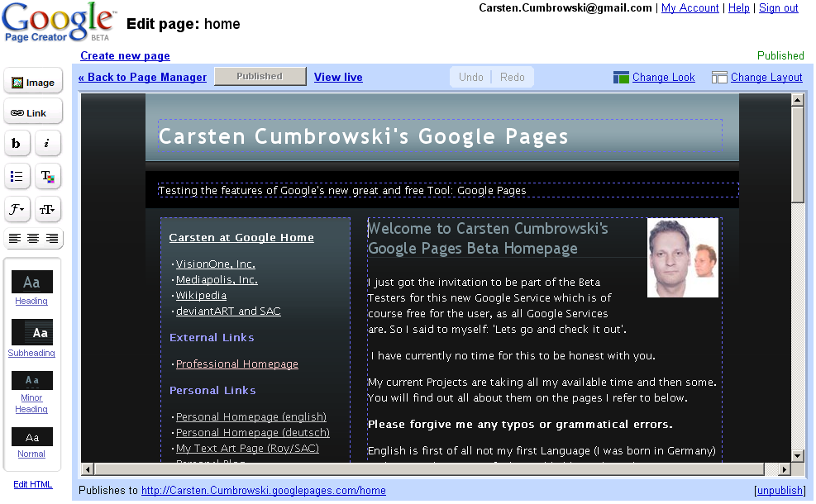This screenshot has height=504, width=816.
Task: Click the VisionOne, Inc. link
Action: click(216, 264)
